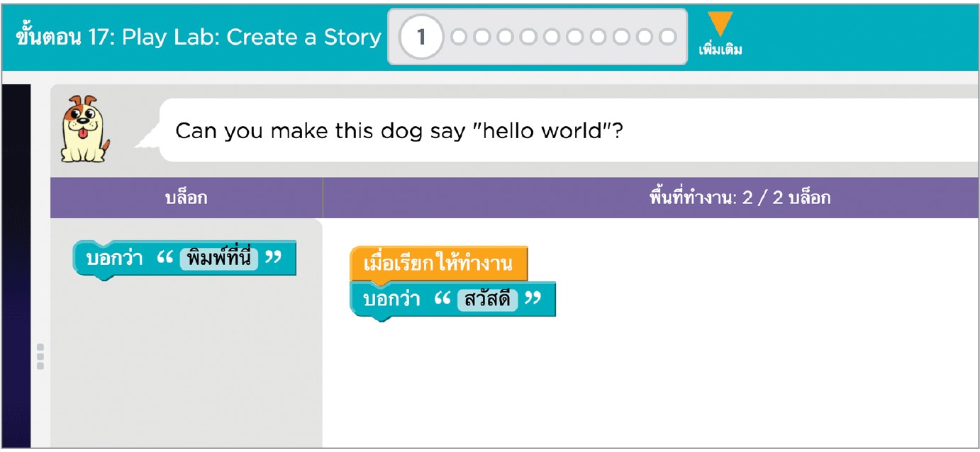Select level 7 progress dot

point(574,37)
